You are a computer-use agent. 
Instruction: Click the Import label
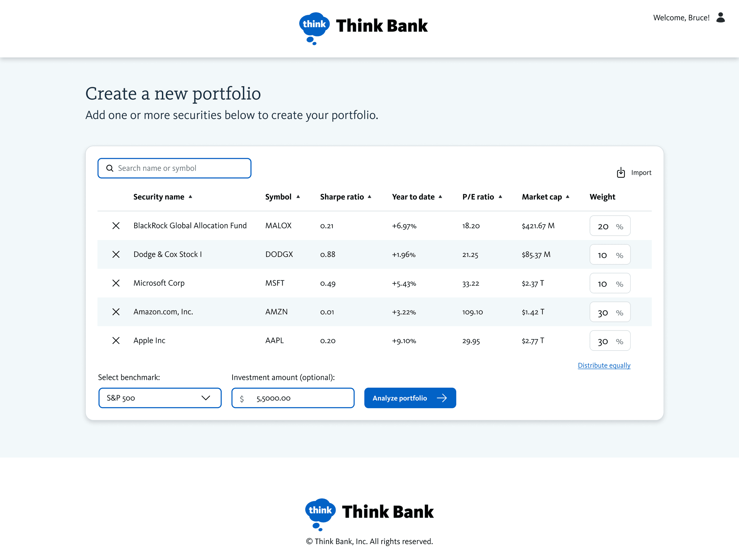point(641,172)
